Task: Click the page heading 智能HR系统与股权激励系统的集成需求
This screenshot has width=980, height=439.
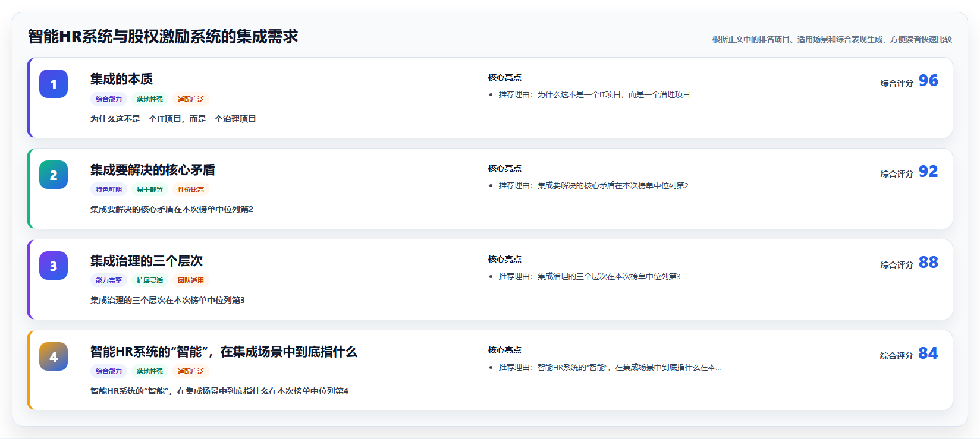Action: [163, 36]
